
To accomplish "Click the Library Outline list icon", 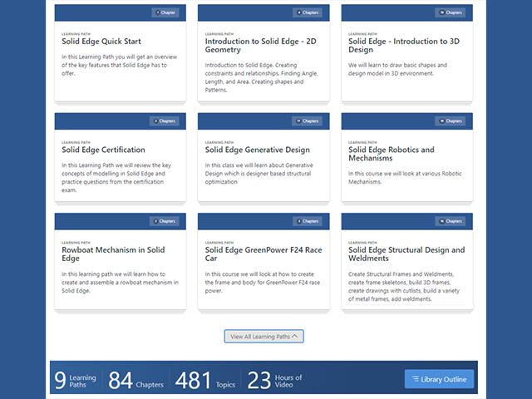I will 416,380.
